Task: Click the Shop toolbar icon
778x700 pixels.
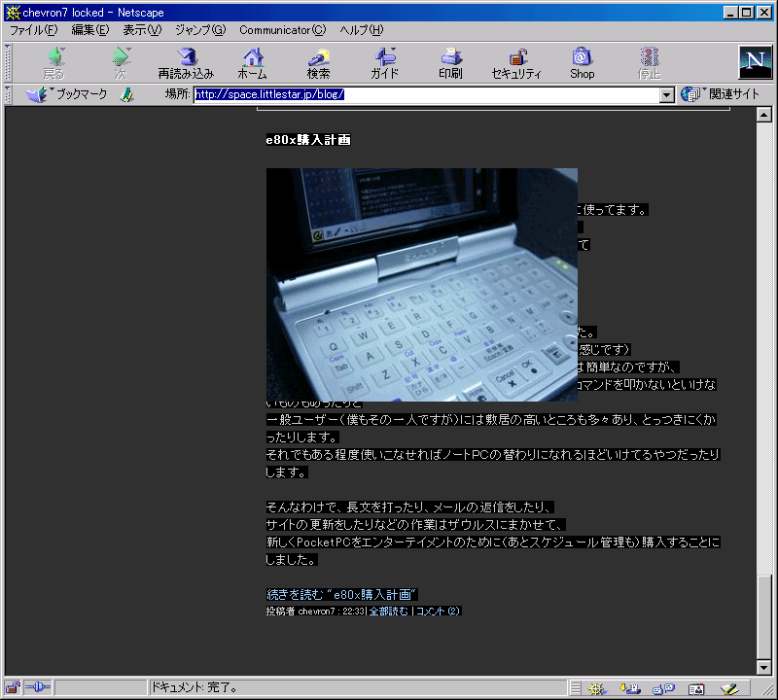Action: 582,63
